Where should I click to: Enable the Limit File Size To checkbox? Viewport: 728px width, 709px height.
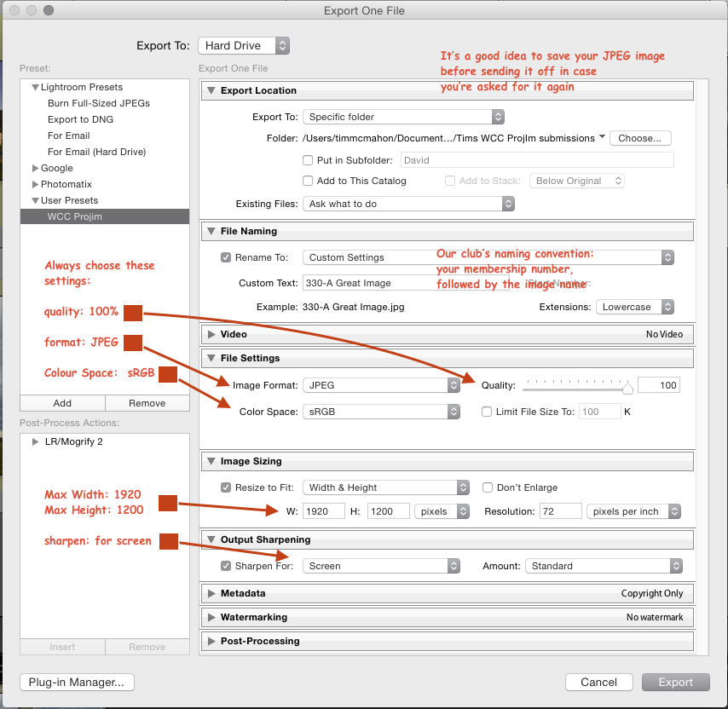(x=486, y=412)
